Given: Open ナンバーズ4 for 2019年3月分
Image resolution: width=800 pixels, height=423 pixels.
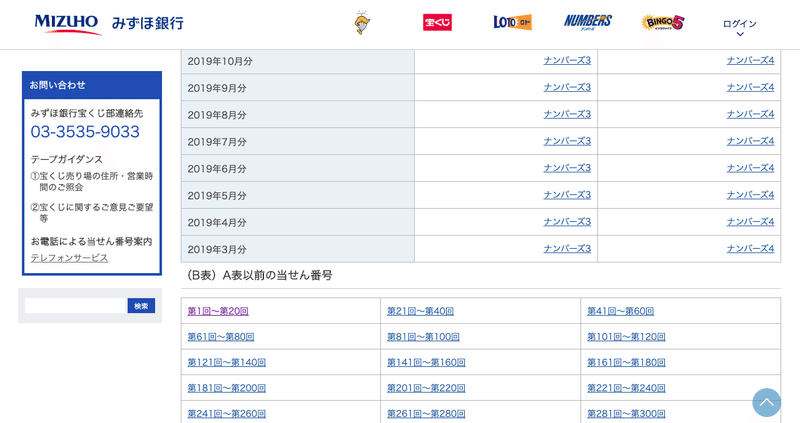Looking at the screenshot, I should [x=750, y=248].
